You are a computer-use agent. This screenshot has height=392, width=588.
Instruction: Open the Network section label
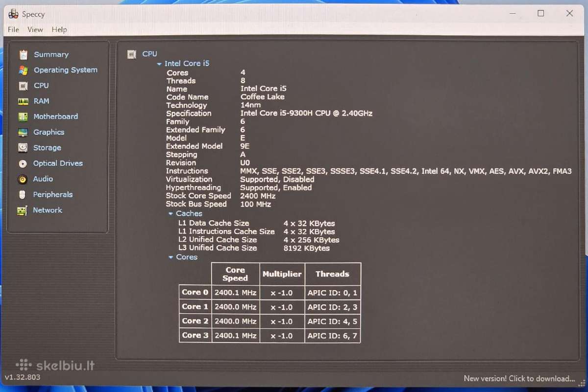pos(48,210)
